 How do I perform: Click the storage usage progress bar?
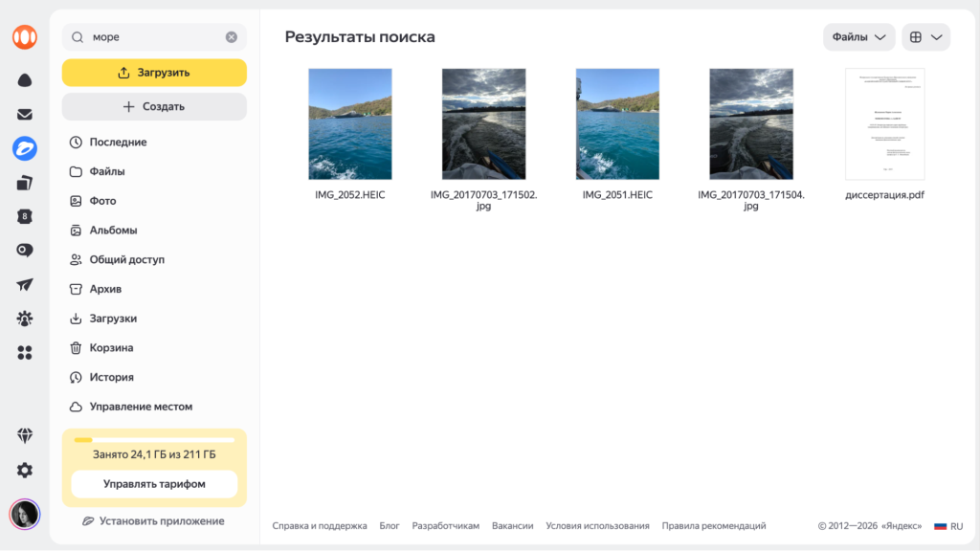[154, 440]
